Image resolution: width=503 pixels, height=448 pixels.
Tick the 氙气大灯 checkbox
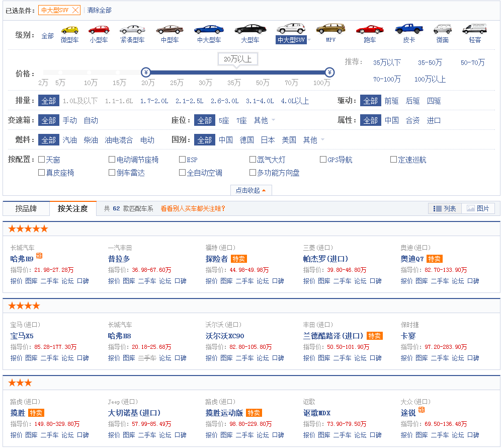click(253, 159)
